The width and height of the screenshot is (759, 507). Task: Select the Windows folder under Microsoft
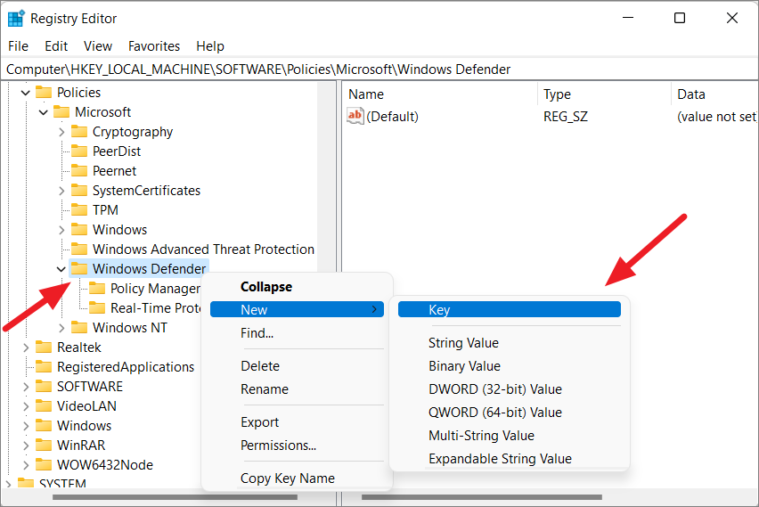(120, 230)
